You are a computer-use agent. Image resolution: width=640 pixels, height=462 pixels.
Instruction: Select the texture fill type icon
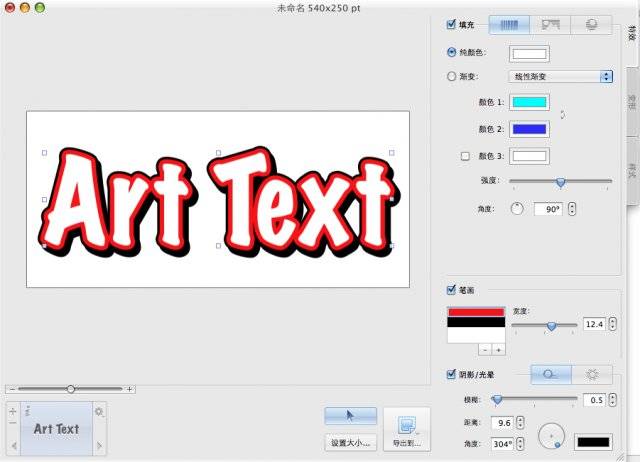pos(550,24)
